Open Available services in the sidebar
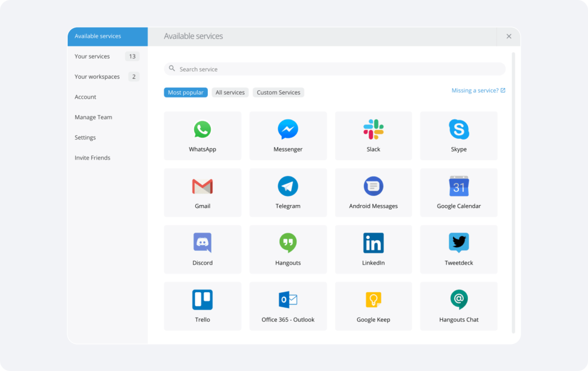588x371 pixels. click(x=107, y=36)
